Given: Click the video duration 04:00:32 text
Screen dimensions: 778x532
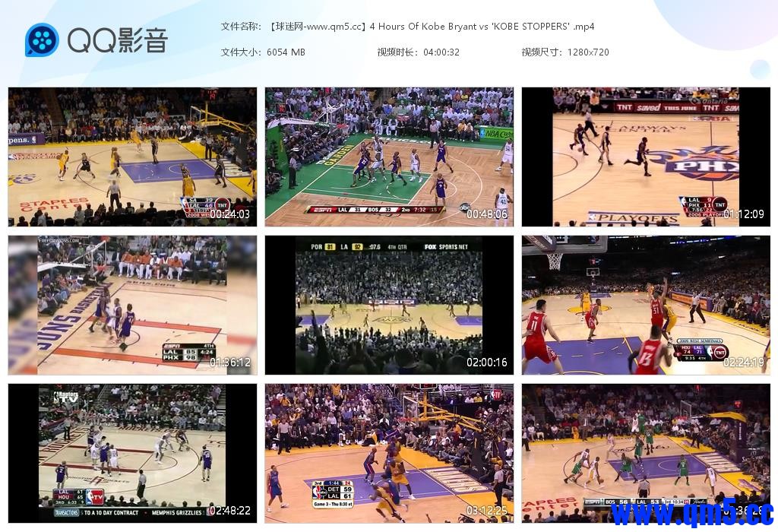Looking at the screenshot, I should pyautogui.click(x=441, y=52).
